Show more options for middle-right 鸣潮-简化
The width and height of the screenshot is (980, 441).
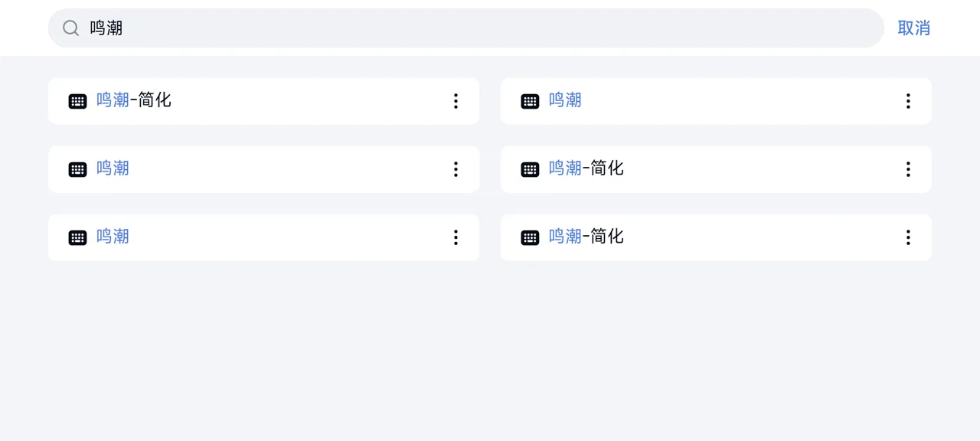pos(908,169)
